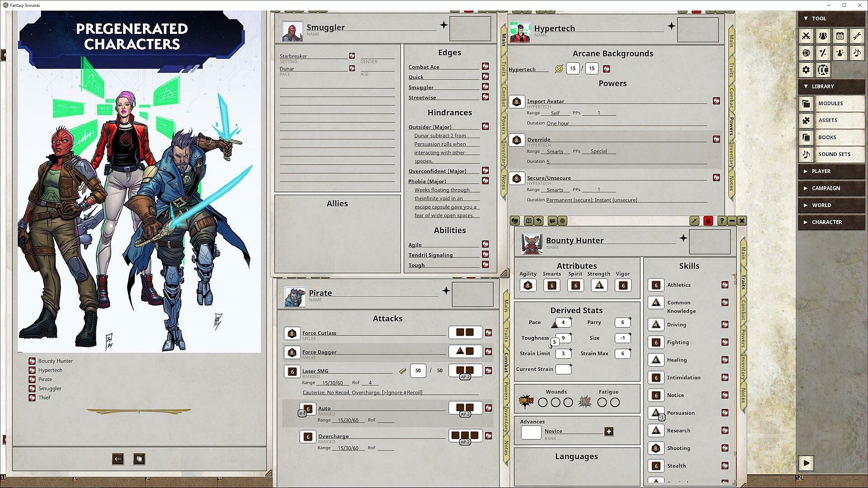Click the modifiers plus/minus tool icon

[823, 53]
